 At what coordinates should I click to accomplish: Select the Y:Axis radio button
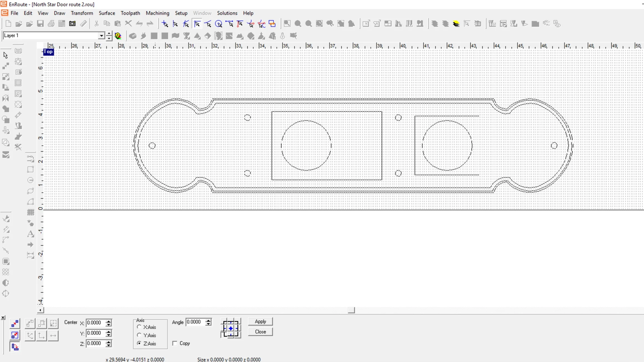coord(139,335)
